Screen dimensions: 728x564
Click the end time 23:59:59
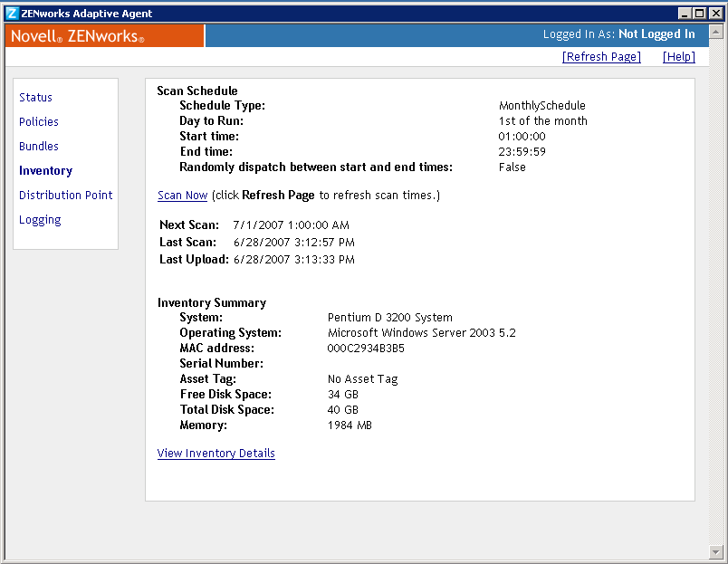click(522, 152)
